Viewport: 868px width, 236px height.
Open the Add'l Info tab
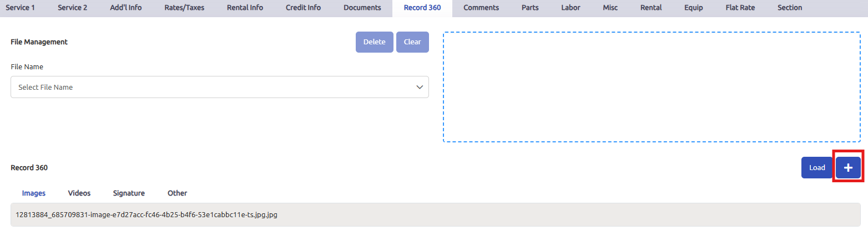pyautogui.click(x=126, y=8)
